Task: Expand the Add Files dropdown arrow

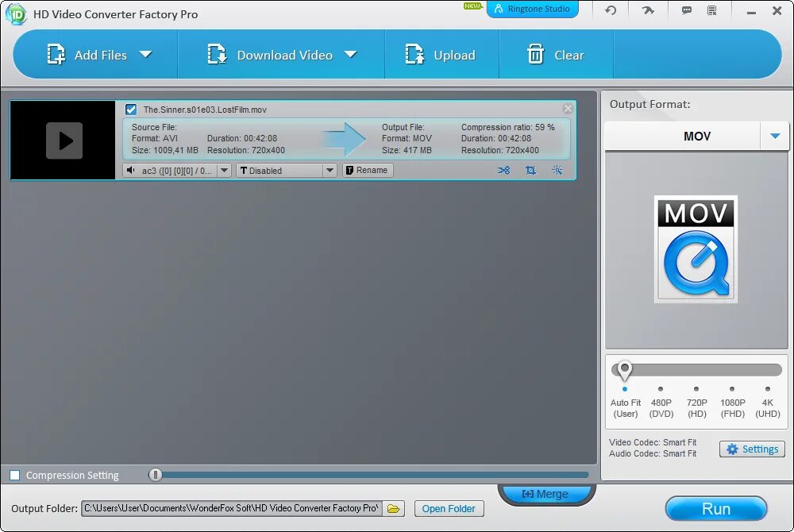Action: pos(146,54)
